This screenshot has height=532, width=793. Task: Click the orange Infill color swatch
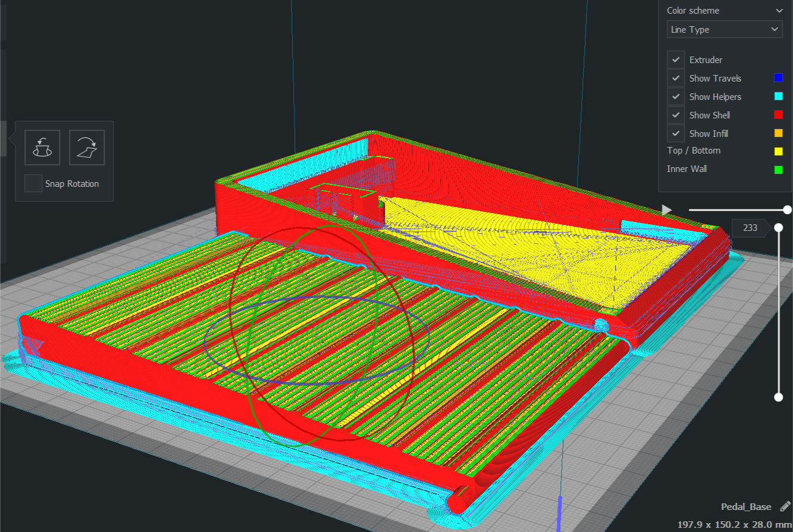coord(778,133)
